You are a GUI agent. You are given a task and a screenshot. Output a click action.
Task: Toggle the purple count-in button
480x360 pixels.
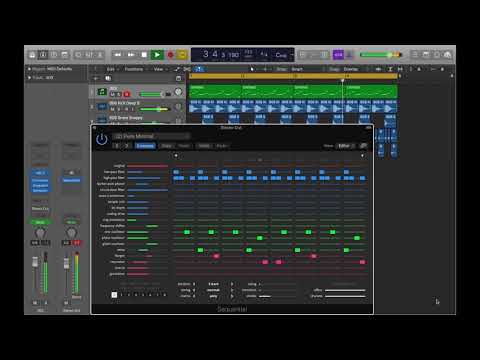tap(338, 55)
